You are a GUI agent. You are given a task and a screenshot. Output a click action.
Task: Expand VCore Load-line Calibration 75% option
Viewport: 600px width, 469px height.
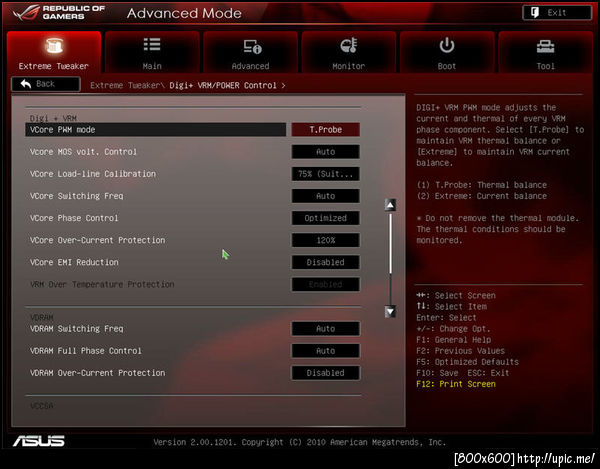pos(326,174)
